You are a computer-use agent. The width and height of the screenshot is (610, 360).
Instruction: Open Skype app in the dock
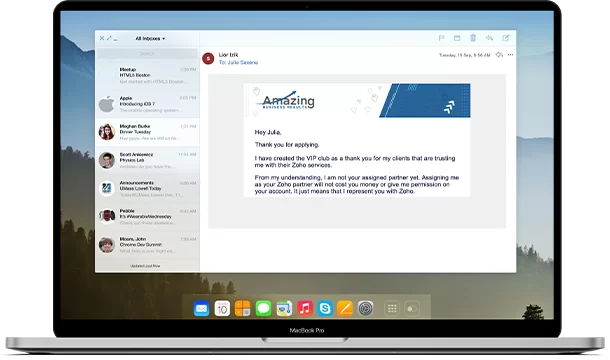[x=325, y=309]
